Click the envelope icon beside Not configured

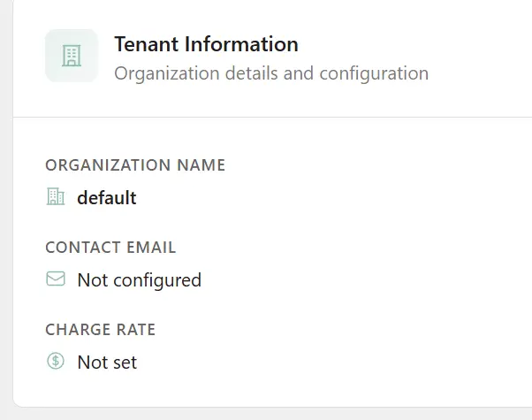pos(56,279)
